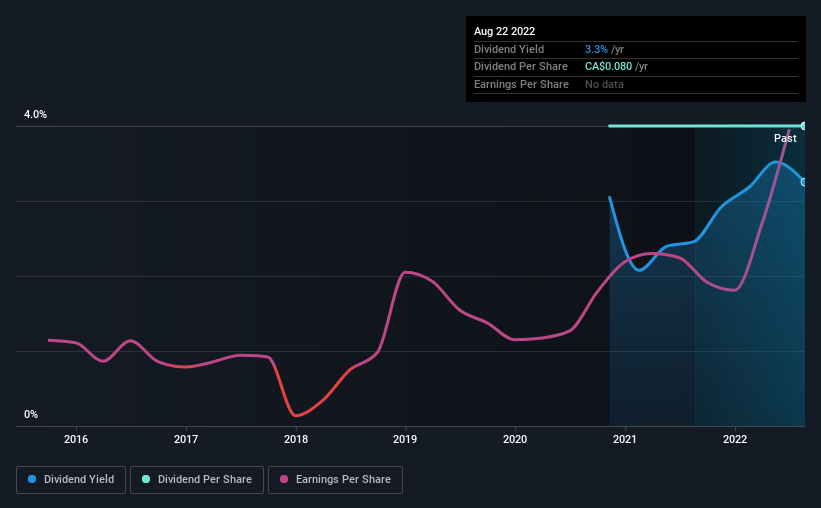This screenshot has width=821, height=508.
Task: Toggle the Dividend Per Share legend button
Action: click(x=197, y=480)
